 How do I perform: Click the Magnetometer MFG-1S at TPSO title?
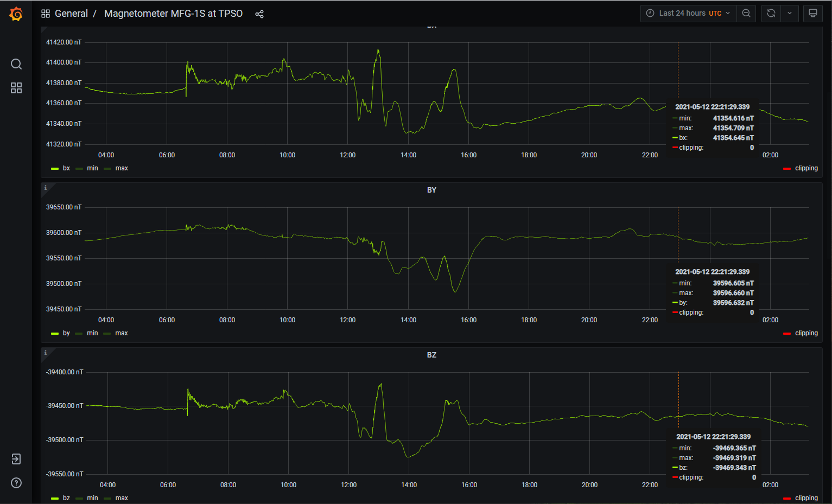click(173, 14)
